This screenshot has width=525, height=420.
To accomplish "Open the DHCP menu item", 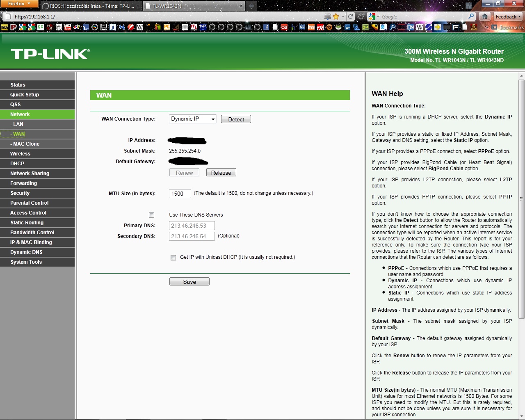I will 37,164.
